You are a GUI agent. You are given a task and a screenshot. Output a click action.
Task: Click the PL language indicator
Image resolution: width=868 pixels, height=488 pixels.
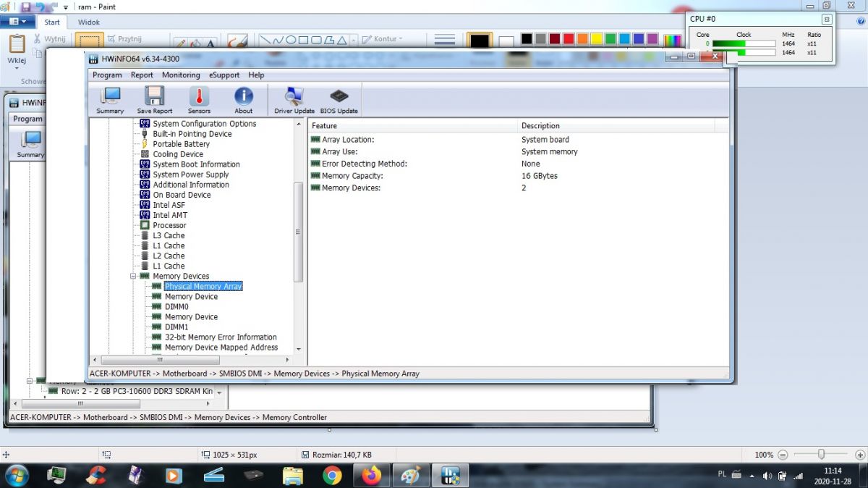click(x=722, y=474)
